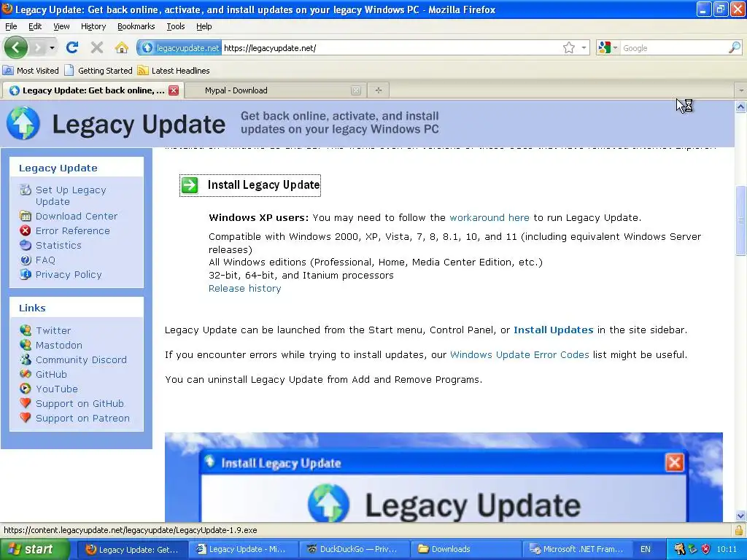Click the Support on GitHub heart icon
The width and height of the screenshot is (747, 560).
26,403
